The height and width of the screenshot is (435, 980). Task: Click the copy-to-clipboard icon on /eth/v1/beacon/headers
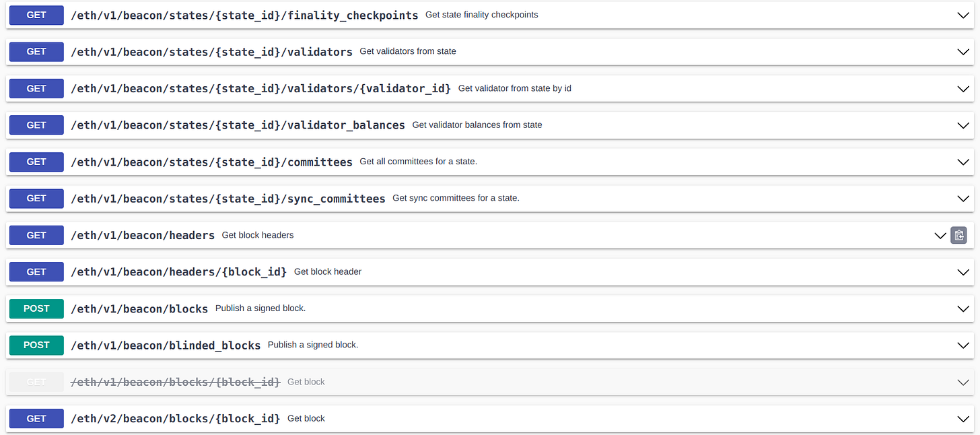(x=958, y=235)
